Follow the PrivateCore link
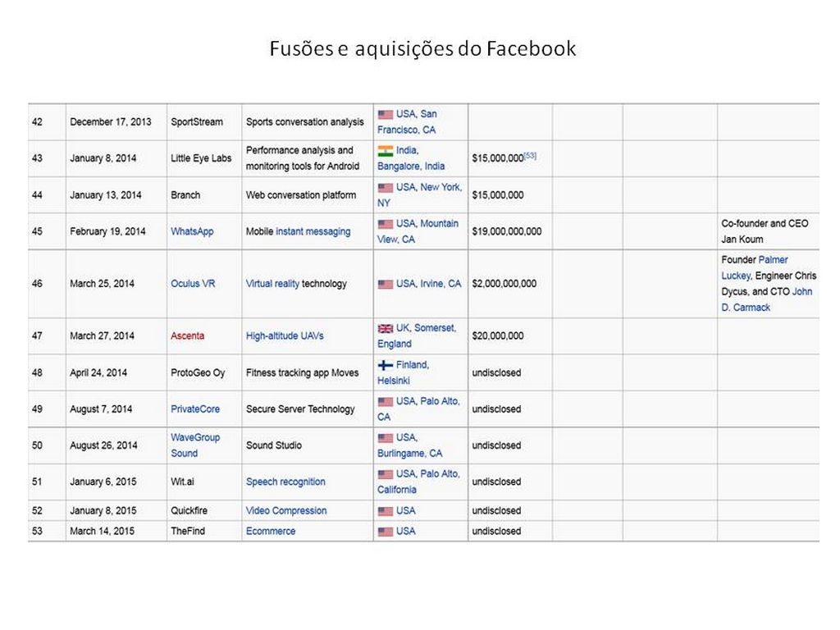The width and height of the screenshot is (840, 630). (x=195, y=409)
